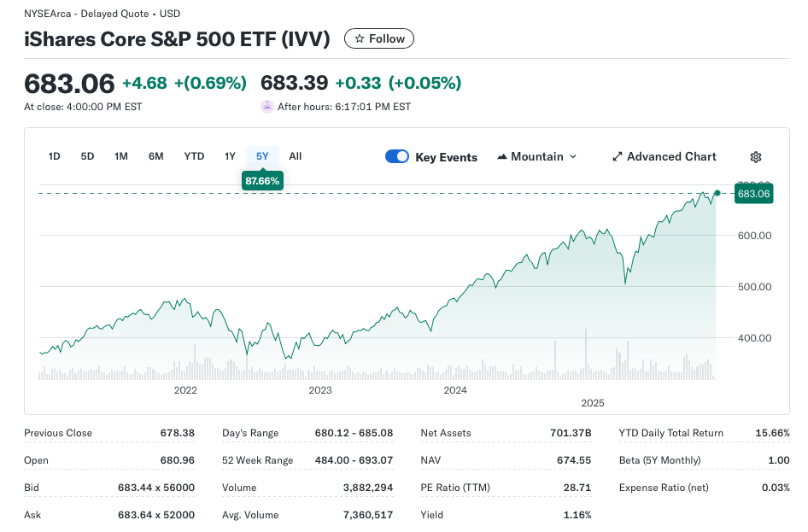Select the 1D time range tab
The image size is (808, 532).
pos(55,156)
